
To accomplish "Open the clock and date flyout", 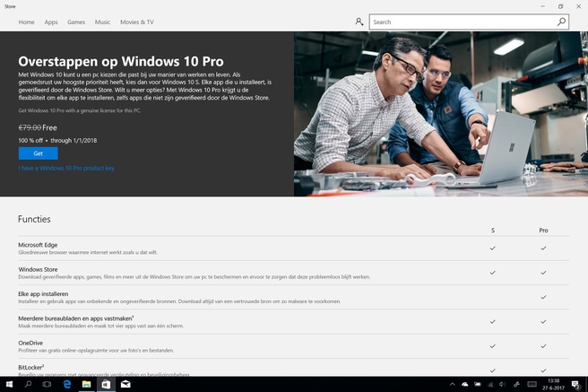I will (554, 384).
